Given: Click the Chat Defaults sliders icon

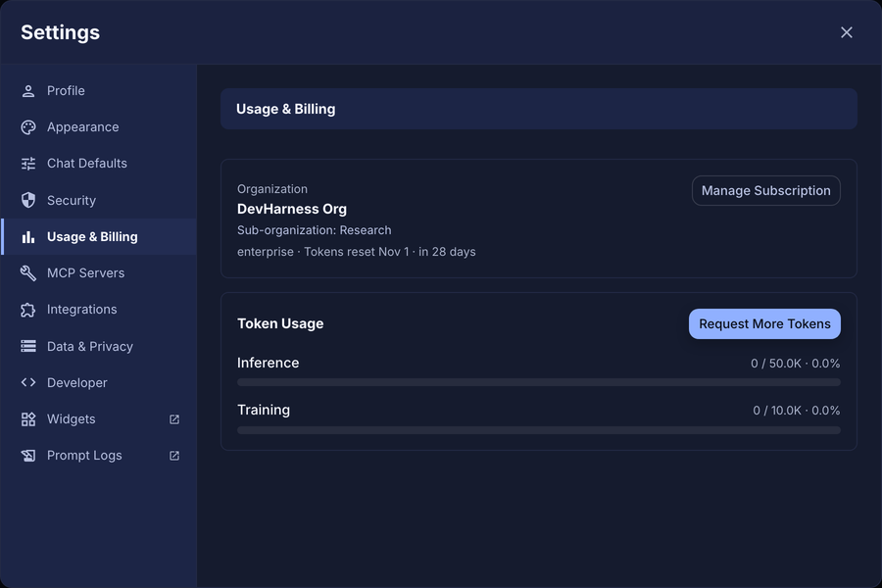Looking at the screenshot, I should pos(28,164).
